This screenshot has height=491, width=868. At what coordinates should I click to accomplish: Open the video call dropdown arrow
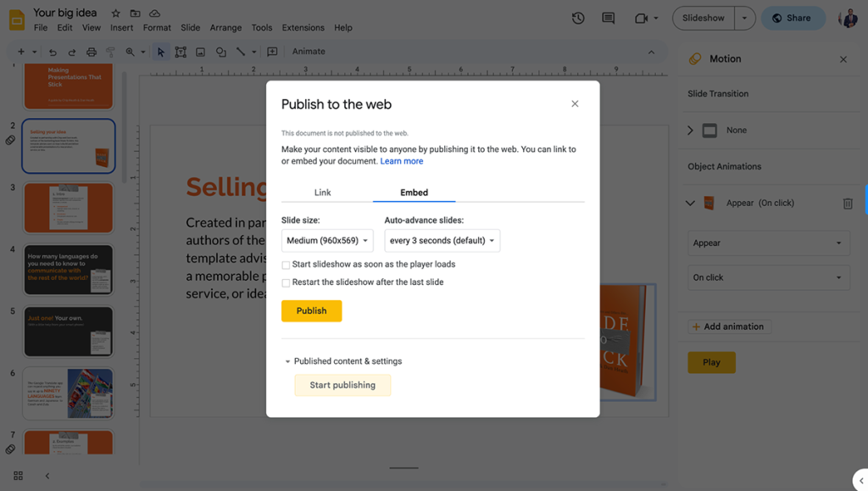tap(656, 19)
